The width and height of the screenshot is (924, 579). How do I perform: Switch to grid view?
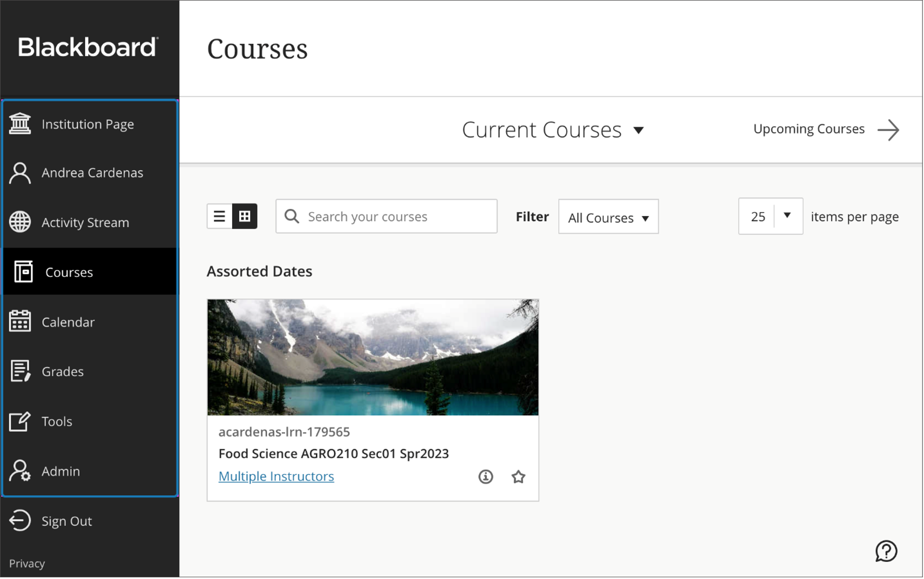coord(245,216)
